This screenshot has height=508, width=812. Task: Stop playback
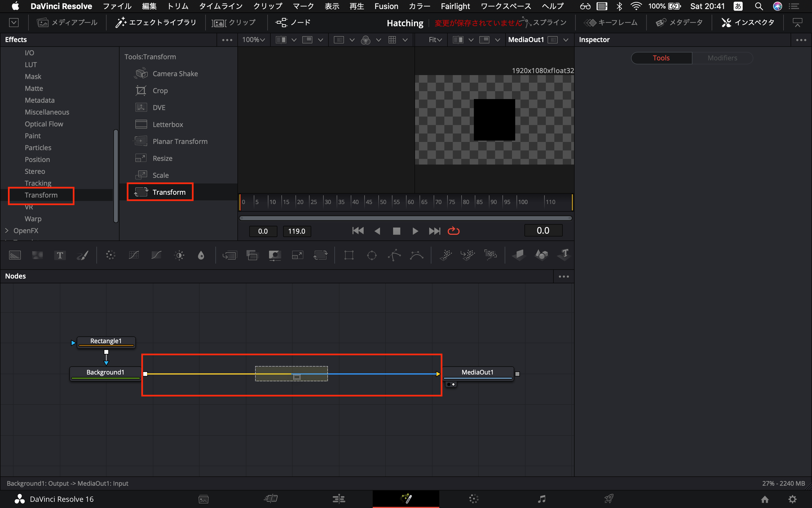[397, 231]
